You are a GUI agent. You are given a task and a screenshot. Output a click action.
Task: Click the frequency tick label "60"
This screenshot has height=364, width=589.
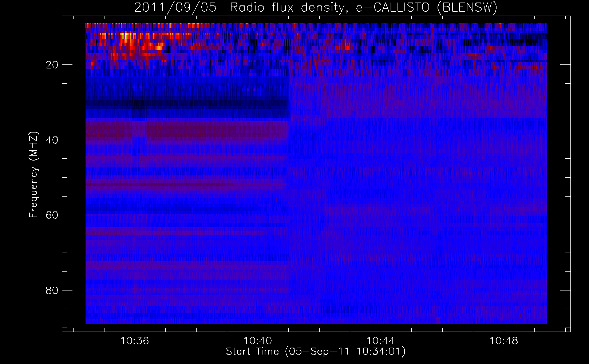(52, 215)
